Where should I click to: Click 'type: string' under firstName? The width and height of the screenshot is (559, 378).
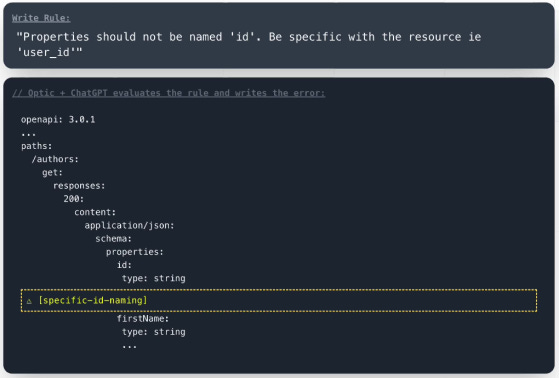(x=154, y=332)
